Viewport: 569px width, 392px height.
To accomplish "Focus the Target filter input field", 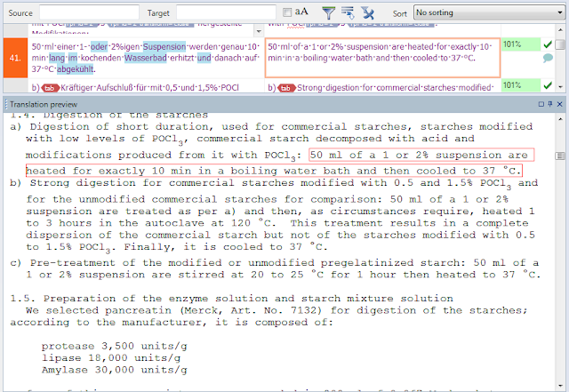I will (227, 12).
